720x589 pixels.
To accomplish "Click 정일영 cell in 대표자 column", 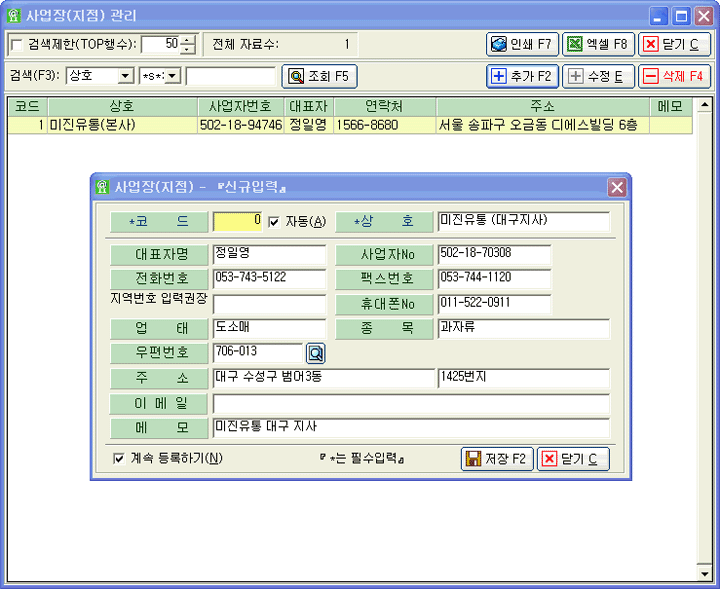I will [309, 125].
